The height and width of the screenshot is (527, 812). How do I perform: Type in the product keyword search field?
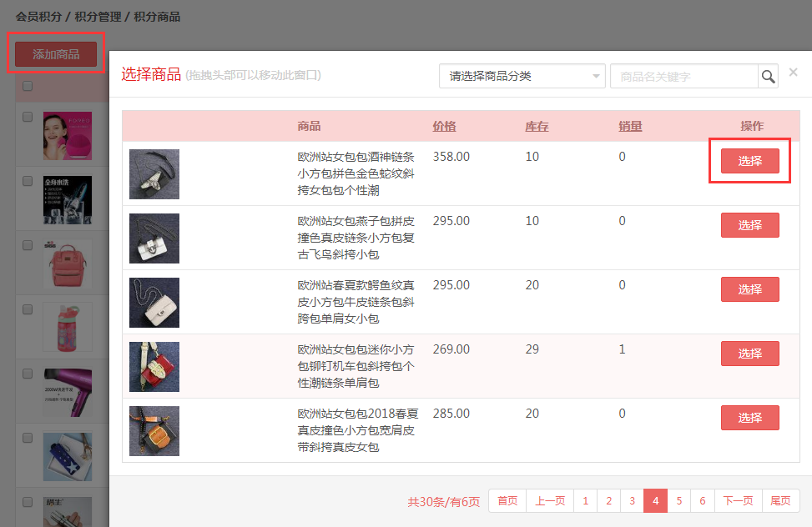coord(683,77)
